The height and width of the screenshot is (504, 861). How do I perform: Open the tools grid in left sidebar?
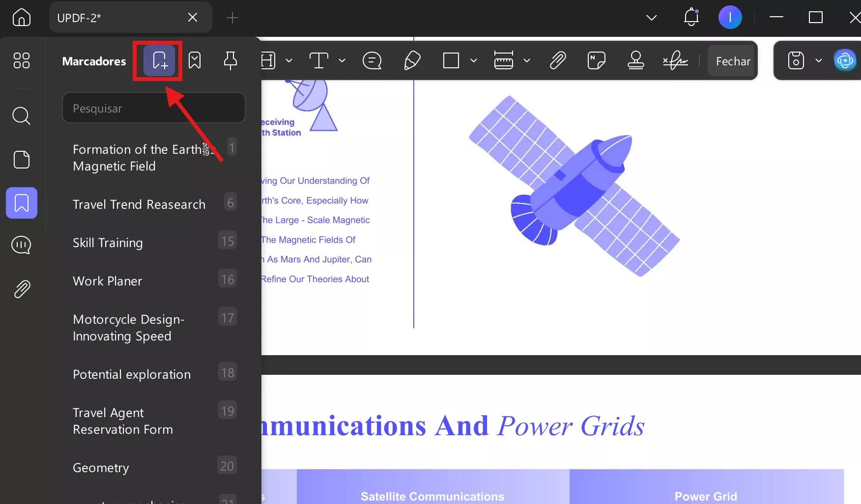(21, 60)
